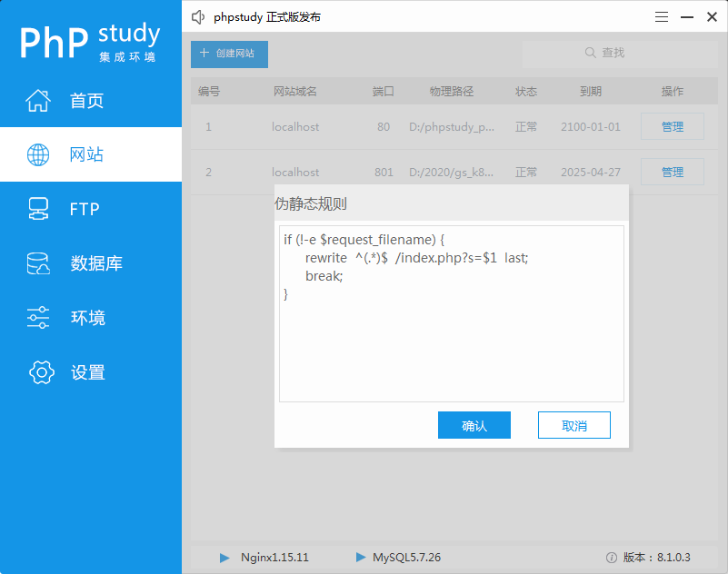Image resolution: width=728 pixels, height=574 pixels.
Task: Click path D:/2020/gs_k8... cell
Action: pos(452,173)
